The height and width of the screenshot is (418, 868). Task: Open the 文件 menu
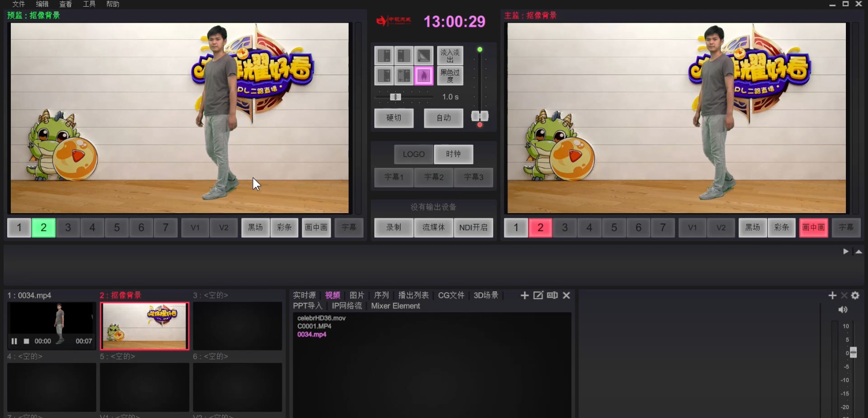19,4
